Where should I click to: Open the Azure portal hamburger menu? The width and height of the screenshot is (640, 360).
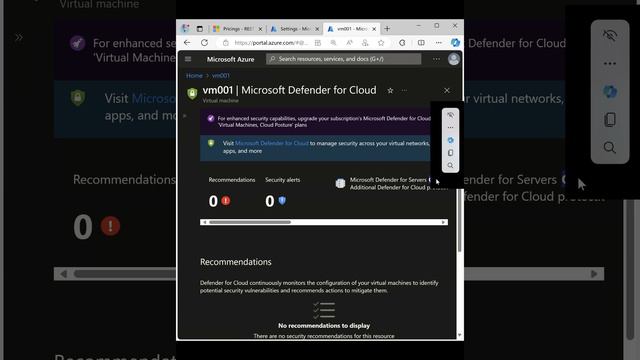point(188,59)
